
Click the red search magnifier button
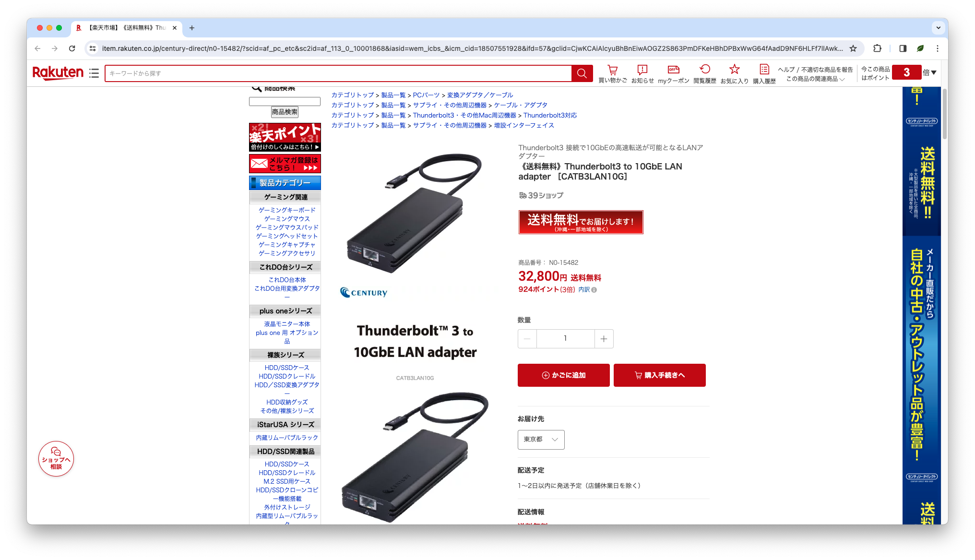click(x=582, y=73)
